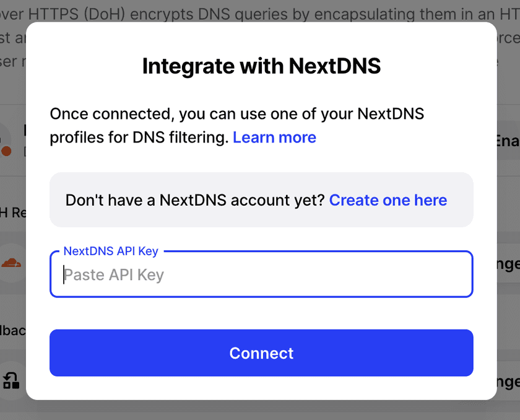520x420 pixels.
Task: Click the cut-off Change button at bottom right
Action: click(508, 382)
